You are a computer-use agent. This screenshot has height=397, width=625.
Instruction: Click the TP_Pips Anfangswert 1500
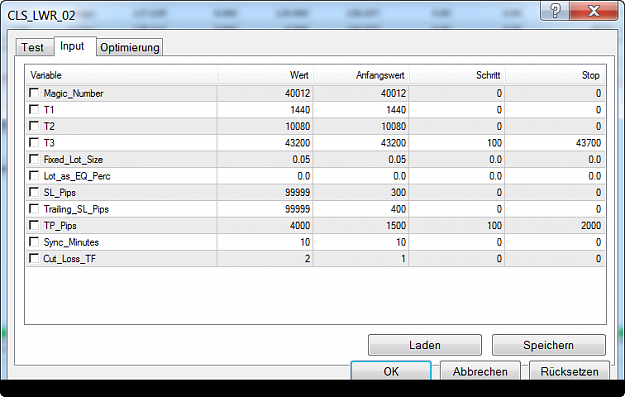tap(396, 226)
